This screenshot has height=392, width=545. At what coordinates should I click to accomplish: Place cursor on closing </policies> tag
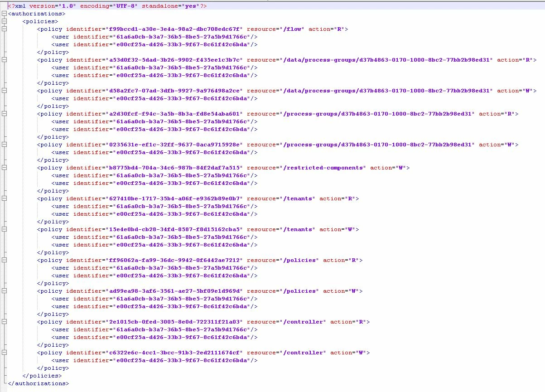coord(42,376)
